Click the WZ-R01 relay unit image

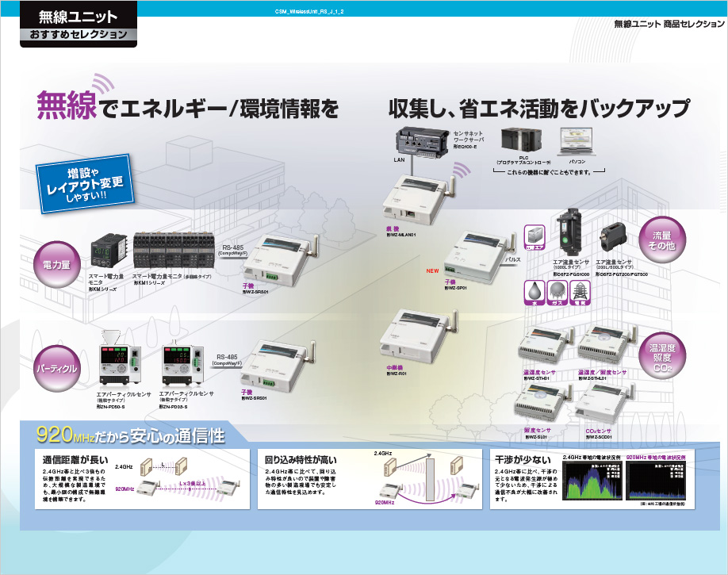pyautogui.click(x=419, y=337)
